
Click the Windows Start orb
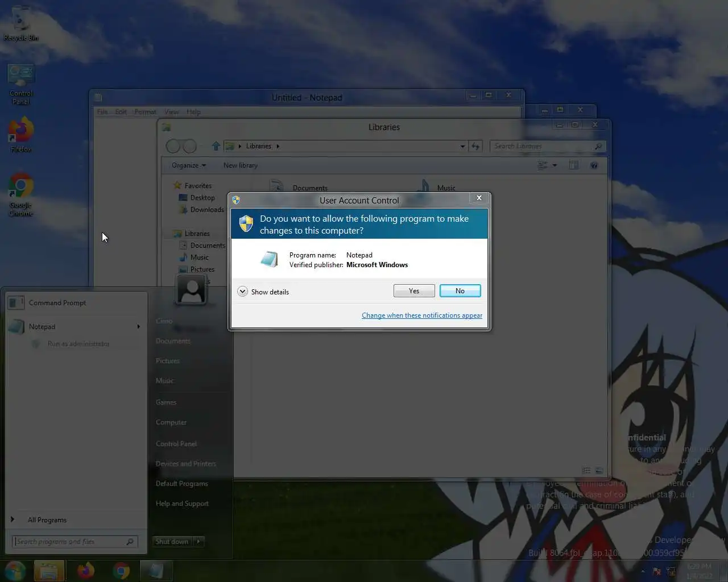(14, 571)
